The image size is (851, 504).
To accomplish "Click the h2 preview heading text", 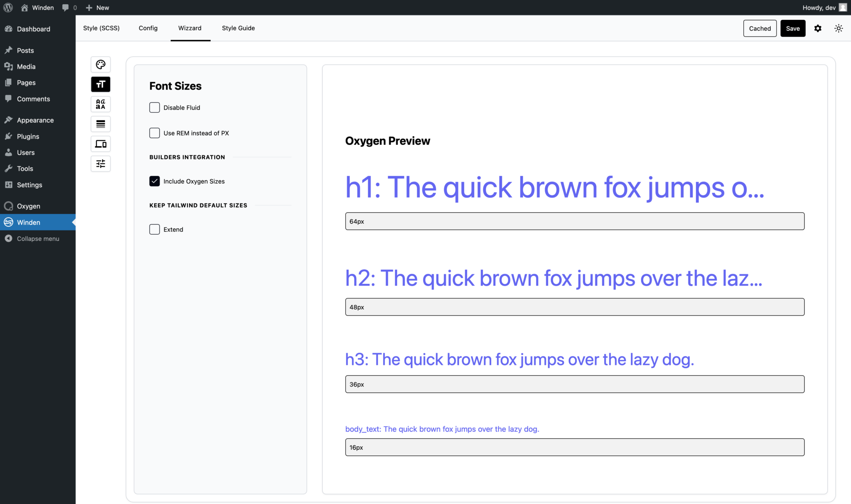I will pyautogui.click(x=553, y=278).
